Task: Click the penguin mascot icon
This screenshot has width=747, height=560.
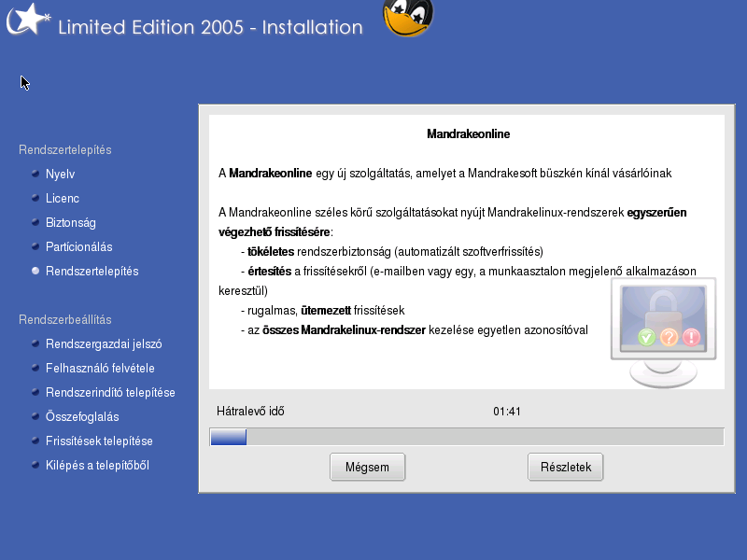Action: click(408, 18)
